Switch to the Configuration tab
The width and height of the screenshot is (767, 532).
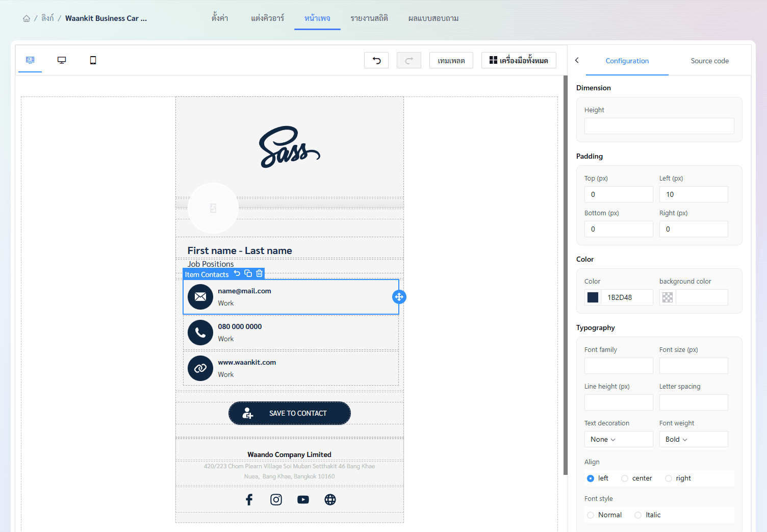pyautogui.click(x=627, y=61)
